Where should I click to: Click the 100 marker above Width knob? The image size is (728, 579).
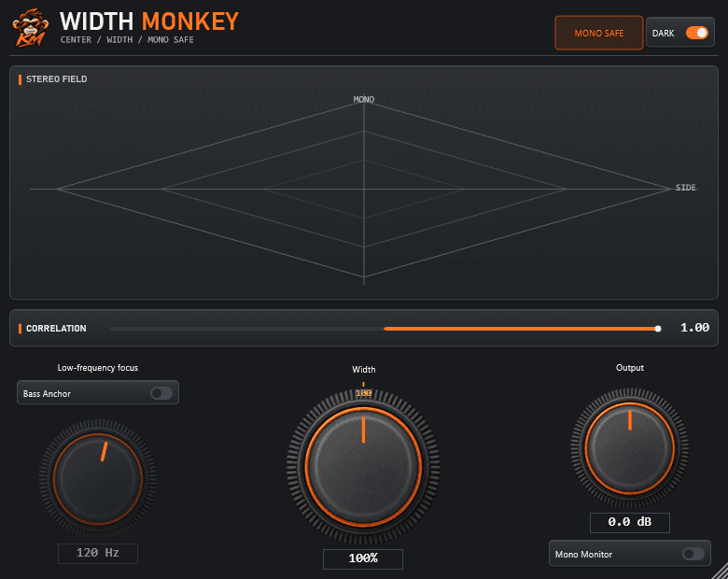pyautogui.click(x=364, y=393)
